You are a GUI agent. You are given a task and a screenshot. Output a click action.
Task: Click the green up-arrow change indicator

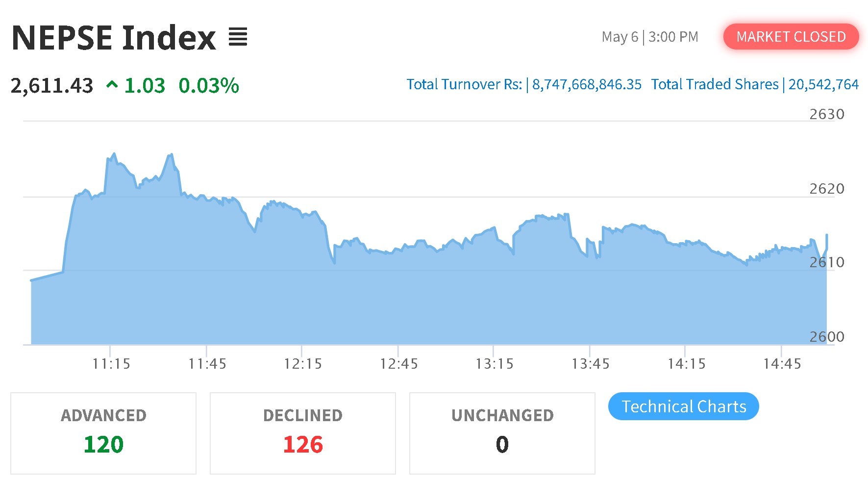coord(112,85)
